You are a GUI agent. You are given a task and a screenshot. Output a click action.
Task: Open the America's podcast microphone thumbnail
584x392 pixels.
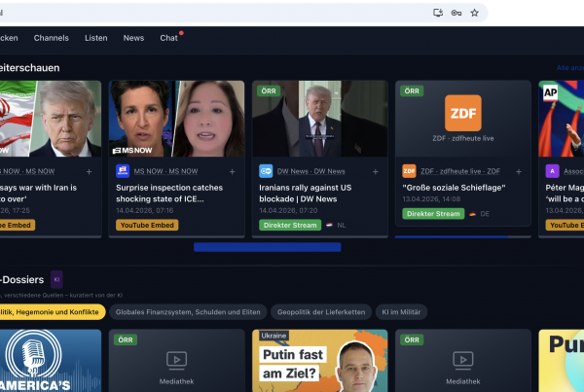click(x=51, y=360)
